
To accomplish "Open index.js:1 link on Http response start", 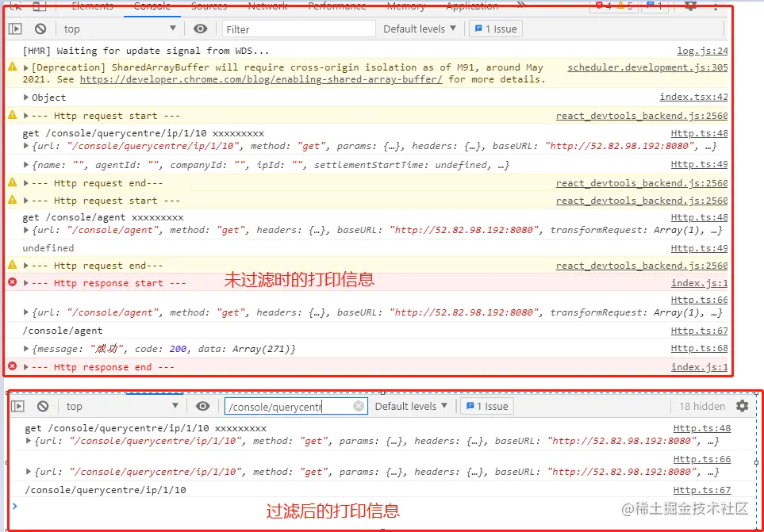I will 699,283.
